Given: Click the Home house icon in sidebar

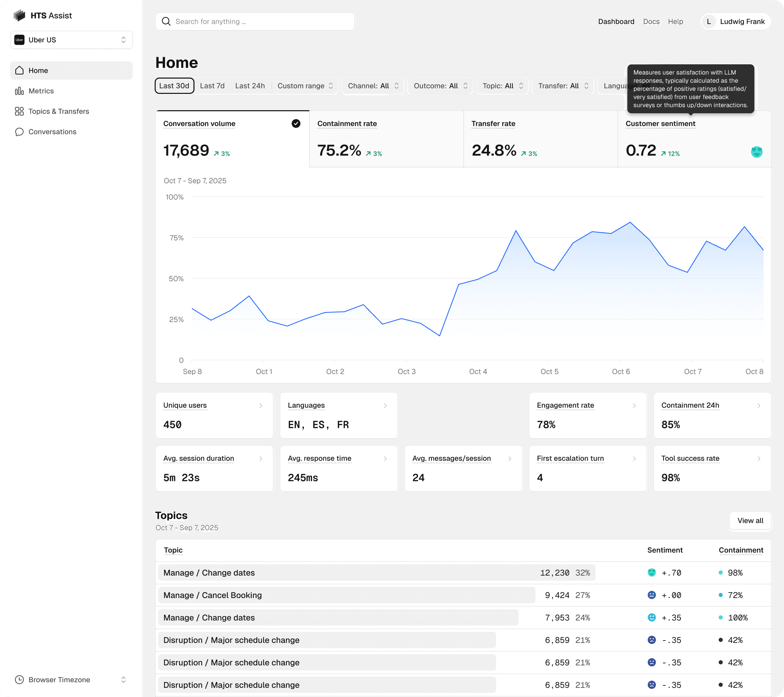Looking at the screenshot, I should coord(19,70).
